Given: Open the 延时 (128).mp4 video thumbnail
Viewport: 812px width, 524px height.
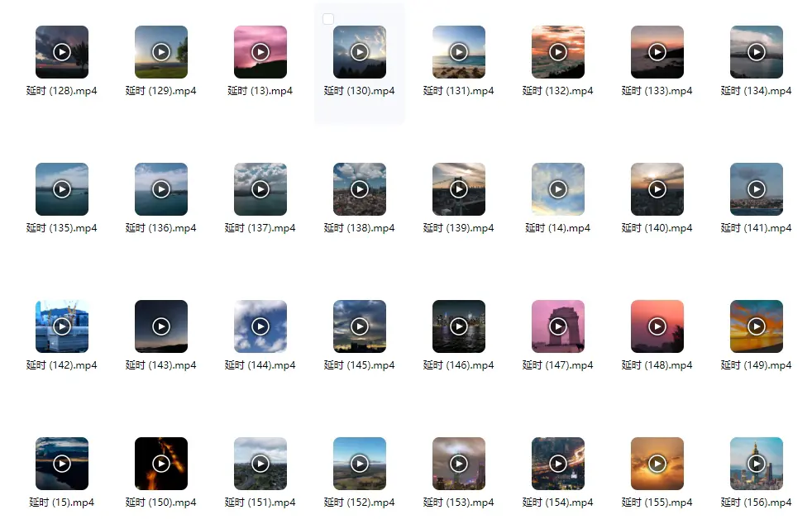Looking at the screenshot, I should [x=62, y=52].
